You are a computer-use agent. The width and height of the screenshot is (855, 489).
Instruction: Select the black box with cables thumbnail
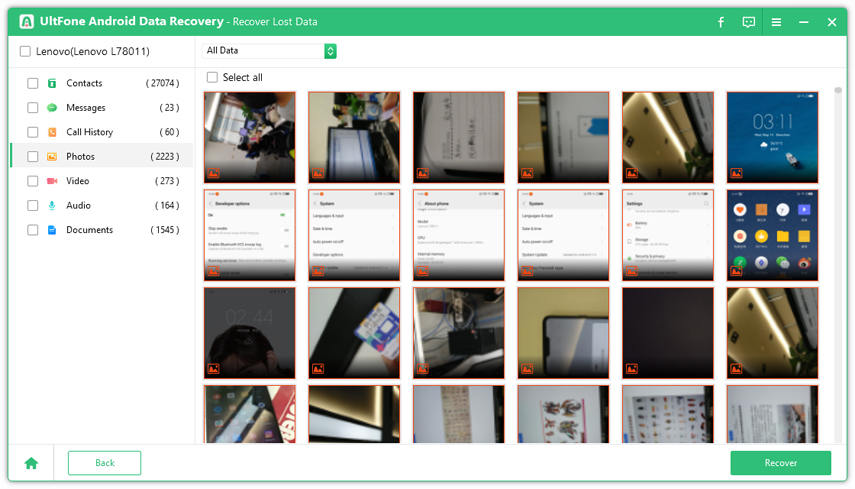459,333
